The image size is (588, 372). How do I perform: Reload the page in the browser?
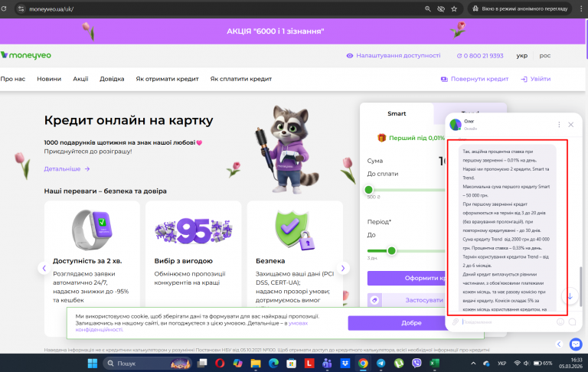tap(4, 8)
